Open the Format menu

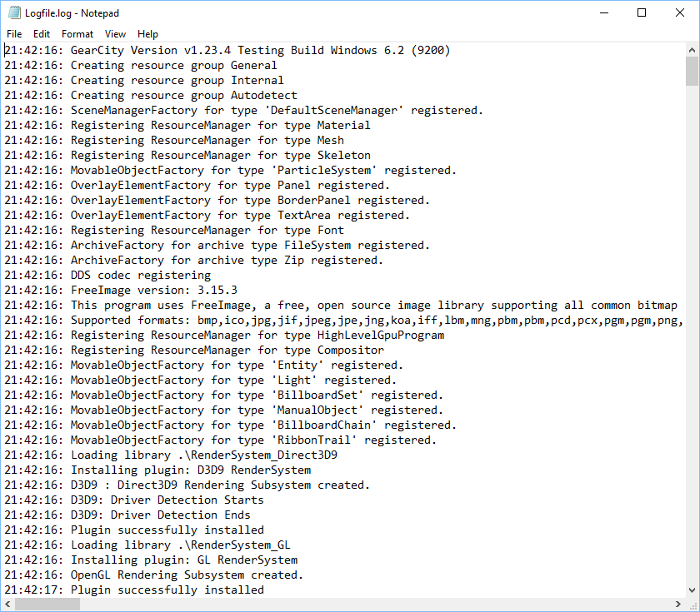tap(77, 34)
